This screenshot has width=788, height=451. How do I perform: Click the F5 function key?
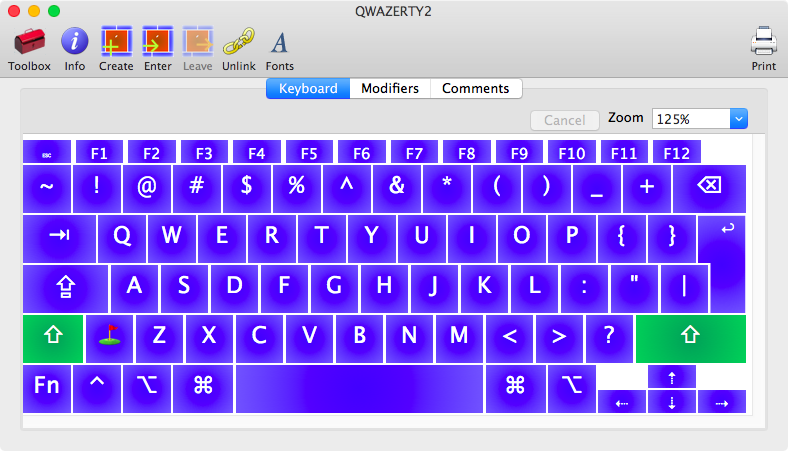pyautogui.click(x=309, y=154)
